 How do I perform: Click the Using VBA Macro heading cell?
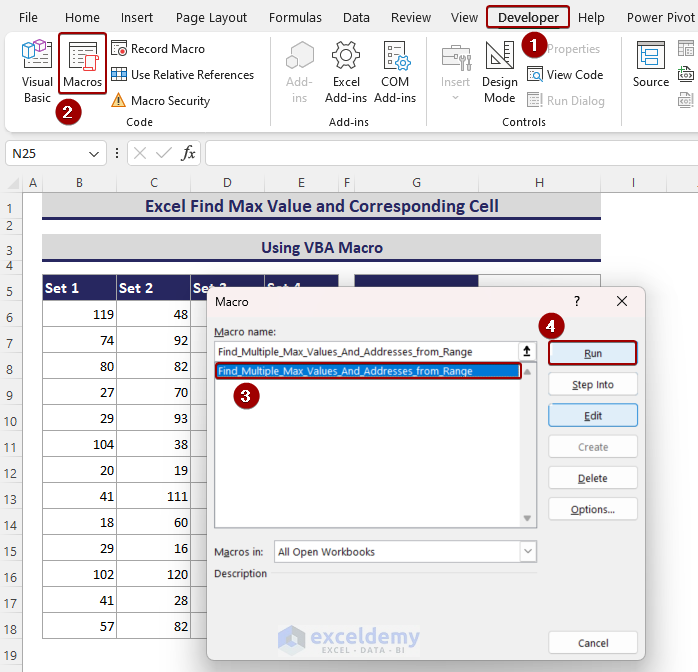(x=321, y=247)
